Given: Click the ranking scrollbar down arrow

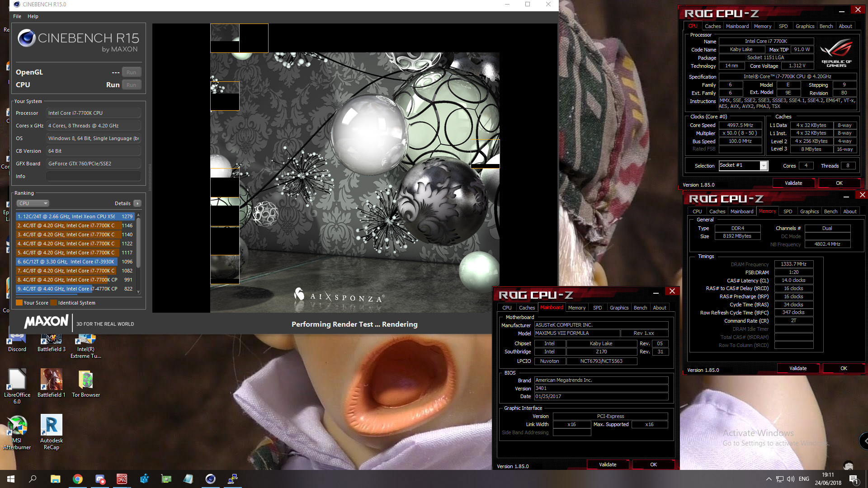Looking at the screenshot, I should pyautogui.click(x=138, y=292).
